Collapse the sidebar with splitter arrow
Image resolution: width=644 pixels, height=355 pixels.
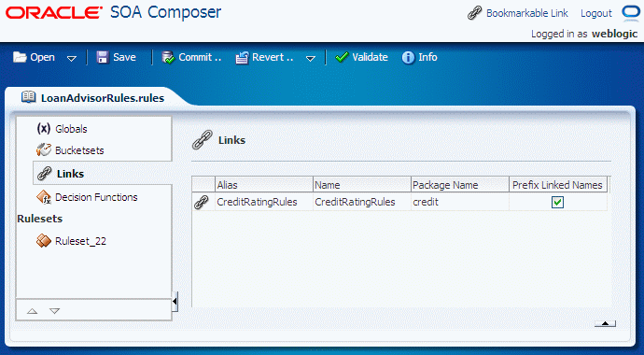coord(175,302)
